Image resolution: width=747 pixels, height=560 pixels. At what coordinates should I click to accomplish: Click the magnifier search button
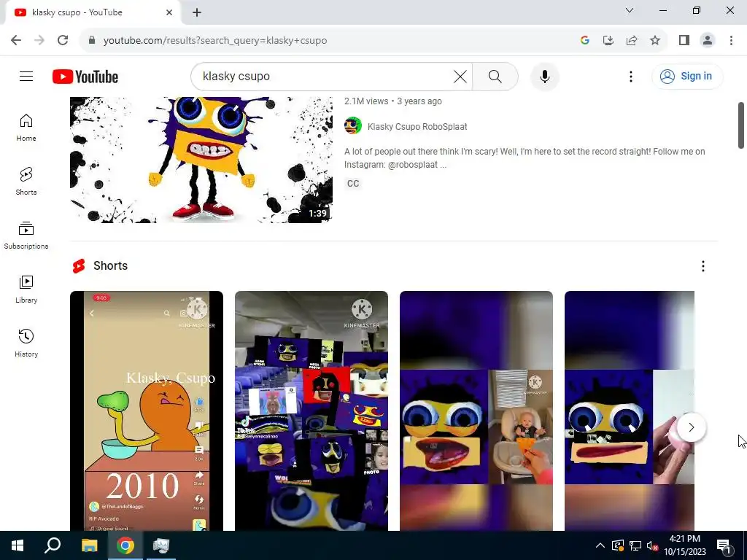495,76
